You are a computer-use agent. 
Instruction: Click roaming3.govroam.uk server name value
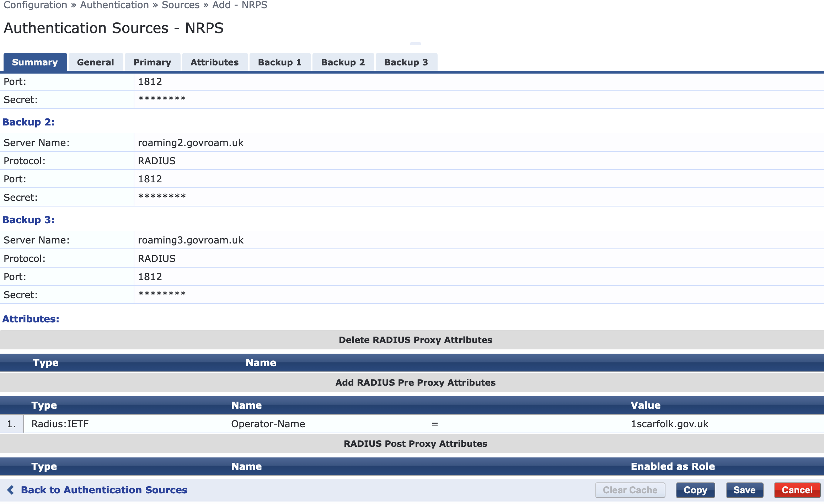[x=191, y=240]
